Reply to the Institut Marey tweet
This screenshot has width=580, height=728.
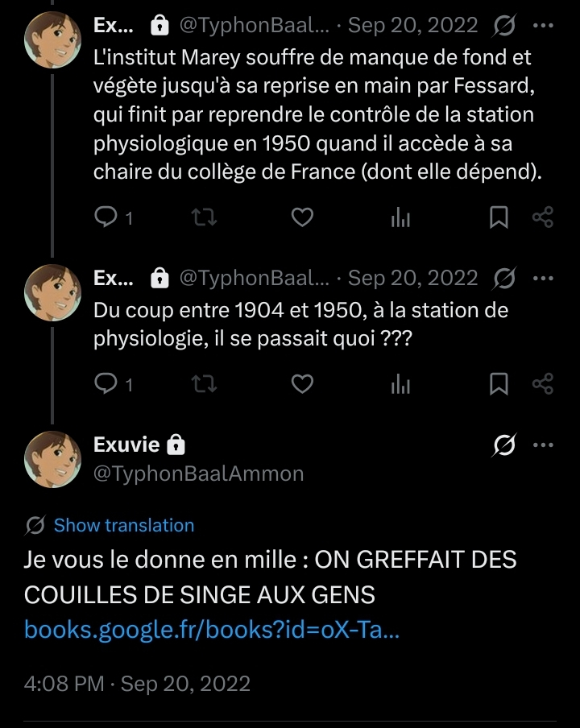(x=107, y=217)
